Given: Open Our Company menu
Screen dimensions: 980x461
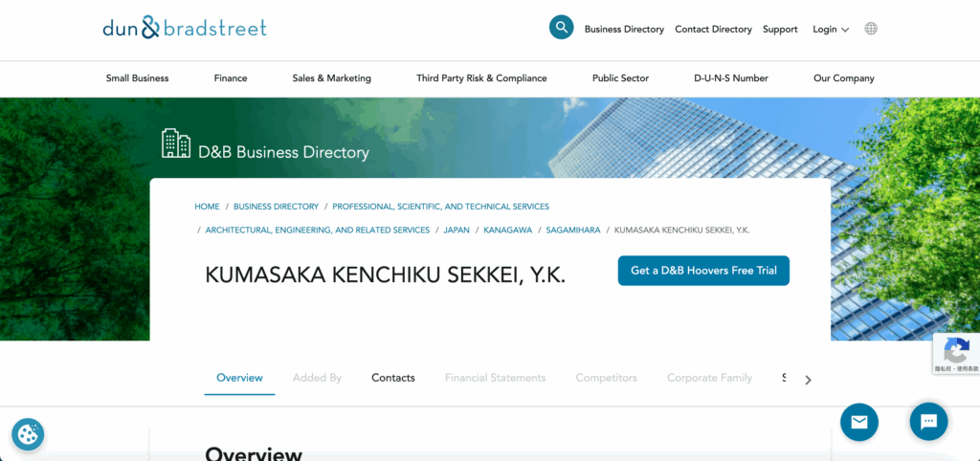Looking at the screenshot, I should coord(844,78).
